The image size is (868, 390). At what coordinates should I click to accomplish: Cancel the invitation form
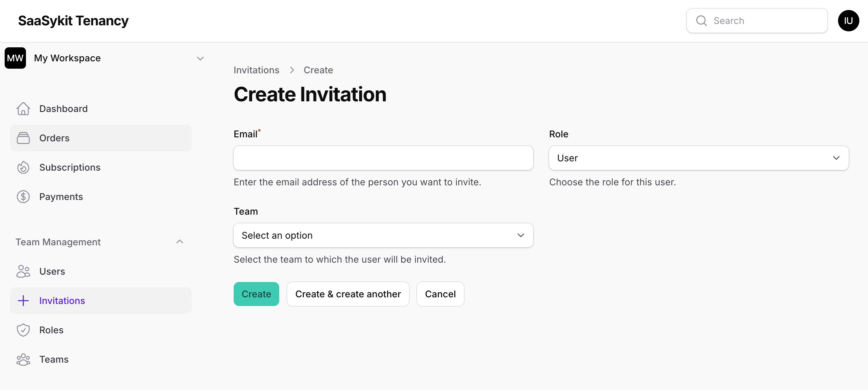coord(440,294)
